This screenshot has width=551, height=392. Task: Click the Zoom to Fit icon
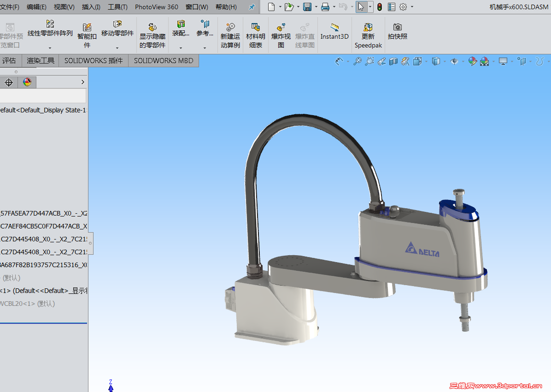[358, 61]
